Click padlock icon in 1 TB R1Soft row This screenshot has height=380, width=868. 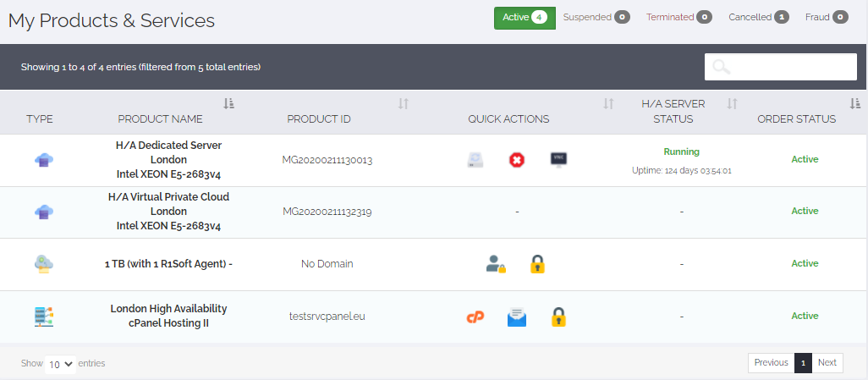[x=537, y=264]
